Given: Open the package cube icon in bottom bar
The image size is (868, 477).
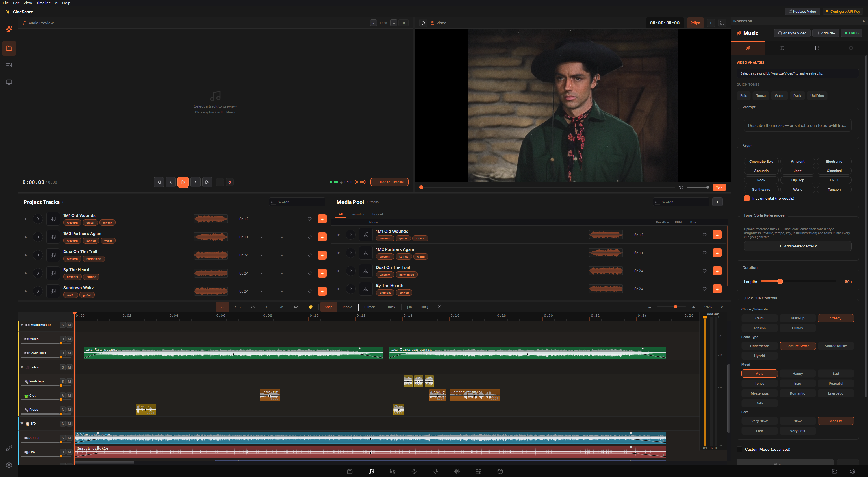Looking at the screenshot, I should click(x=500, y=471).
